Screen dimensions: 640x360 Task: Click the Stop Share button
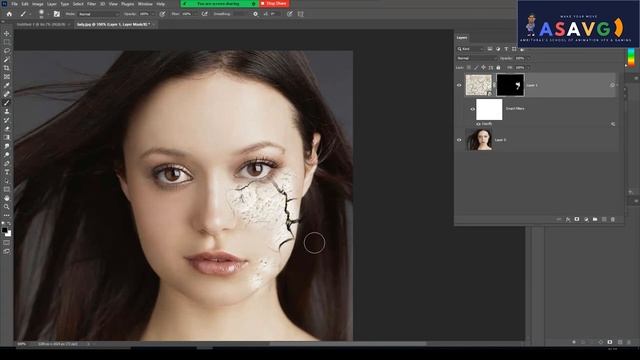pyautogui.click(x=274, y=4)
